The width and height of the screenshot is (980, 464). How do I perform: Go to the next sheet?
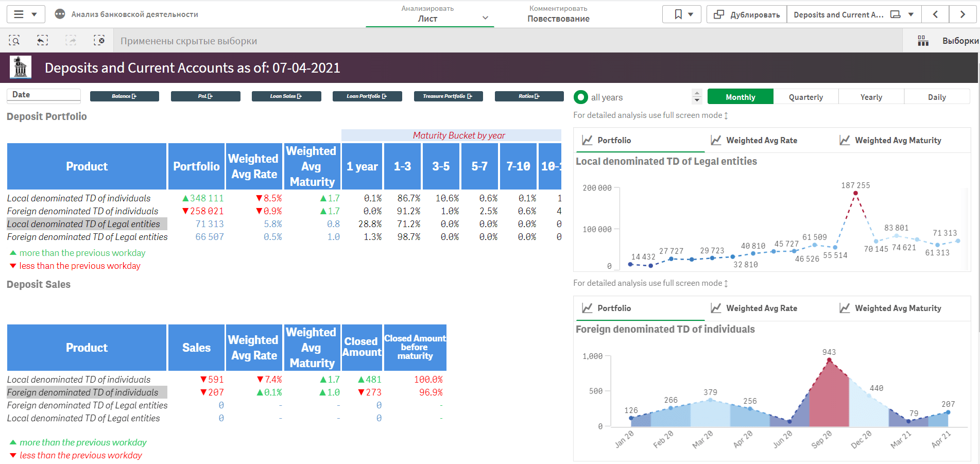pos(962,14)
